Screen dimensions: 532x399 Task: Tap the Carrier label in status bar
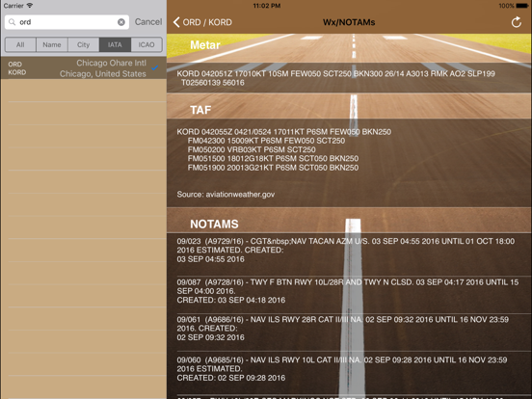coord(13,6)
